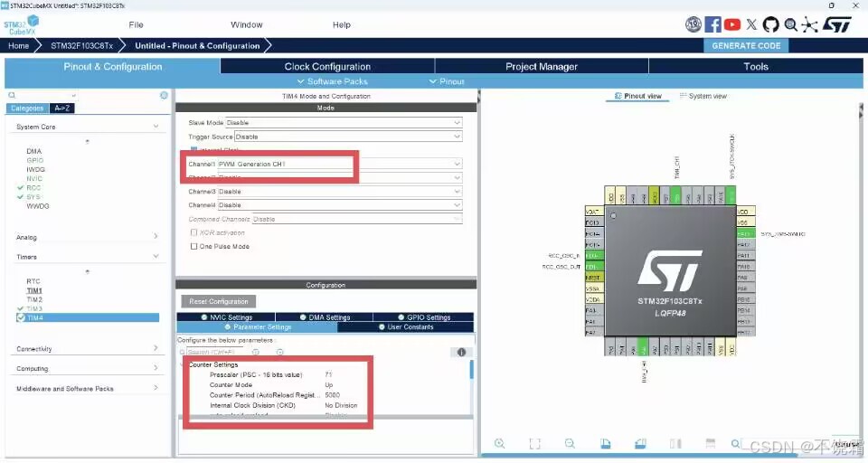The height and width of the screenshot is (463, 868).
Task: Click the anniversary badge icon
Action: 693,24
